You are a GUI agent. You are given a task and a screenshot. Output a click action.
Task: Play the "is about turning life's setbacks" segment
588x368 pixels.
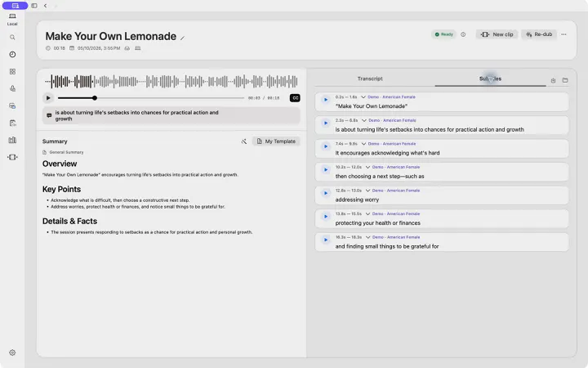(x=326, y=123)
